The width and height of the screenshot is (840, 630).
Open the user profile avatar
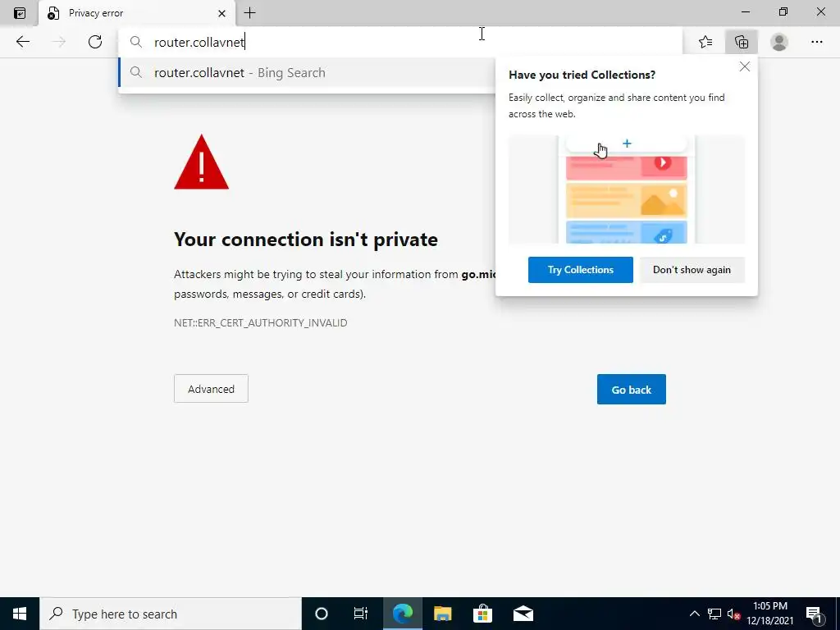[x=779, y=42]
